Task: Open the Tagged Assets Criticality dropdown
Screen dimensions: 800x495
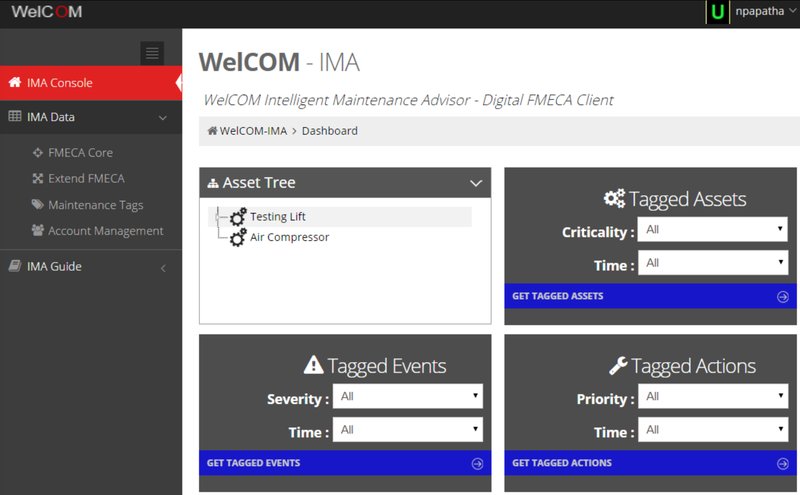Action: [x=713, y=230]
